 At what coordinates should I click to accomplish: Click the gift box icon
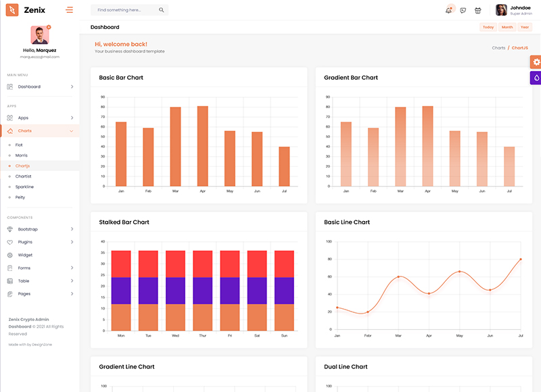[478, 10]
